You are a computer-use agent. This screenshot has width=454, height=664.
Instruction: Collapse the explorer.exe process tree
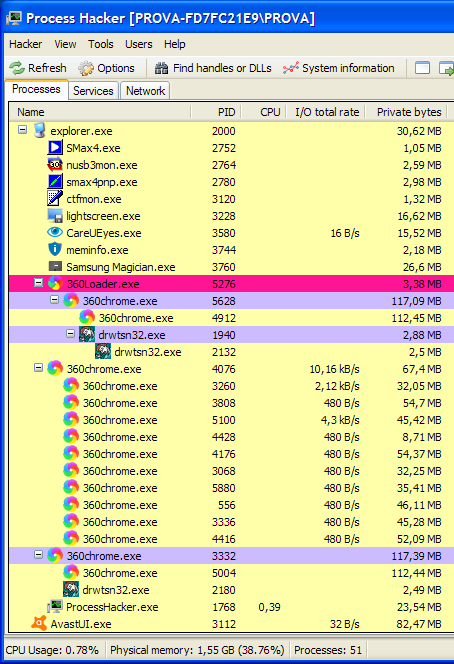click(22, 130)
